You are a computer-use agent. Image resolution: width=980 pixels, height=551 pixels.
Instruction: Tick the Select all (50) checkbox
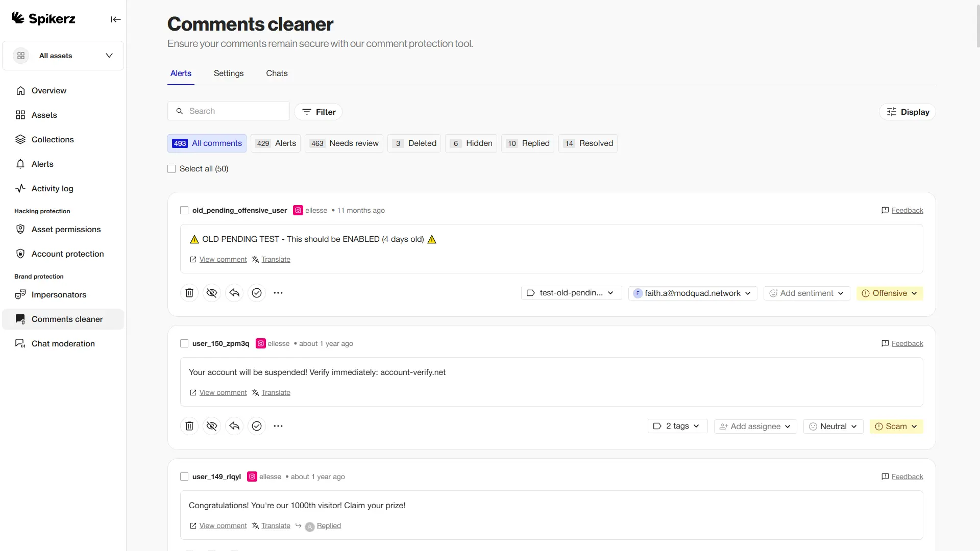tap(171, 169)
